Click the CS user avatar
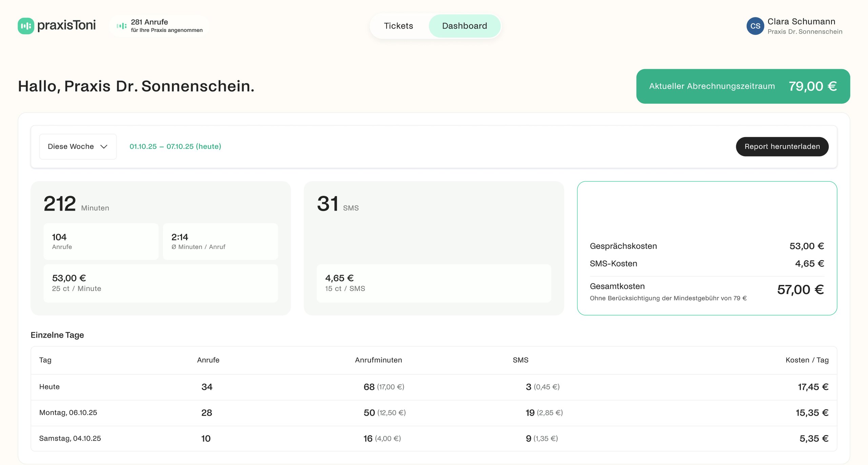 (x=755, y=26)
